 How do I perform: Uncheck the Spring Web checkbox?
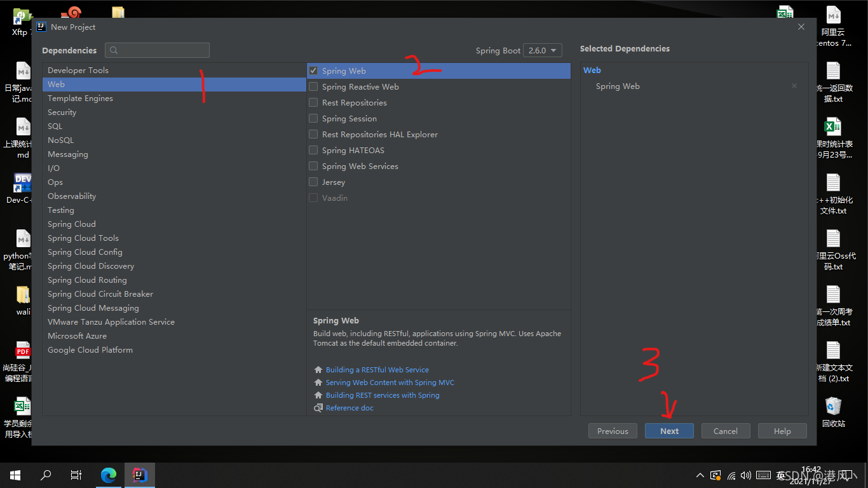[313, 71]
